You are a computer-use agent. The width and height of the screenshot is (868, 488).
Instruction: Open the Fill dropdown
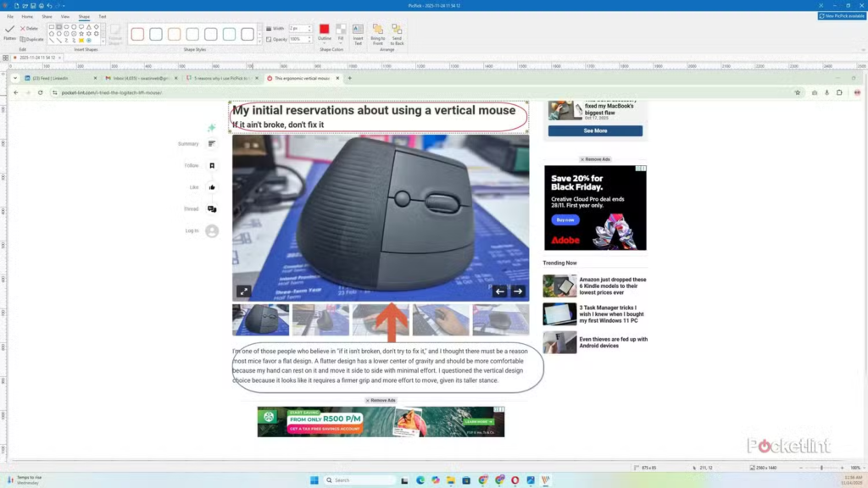tap(341, 39)
